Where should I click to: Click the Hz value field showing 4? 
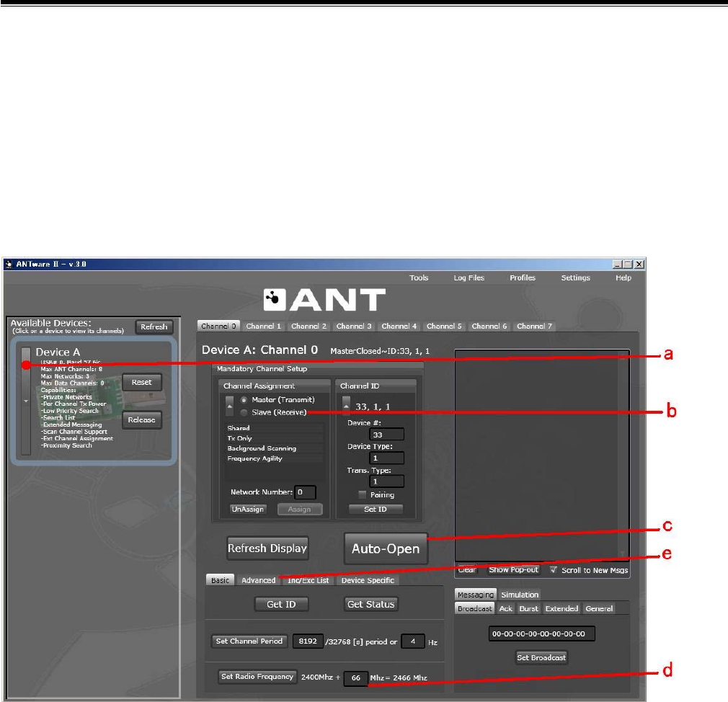pyautogui.click(x=413, y=641)
